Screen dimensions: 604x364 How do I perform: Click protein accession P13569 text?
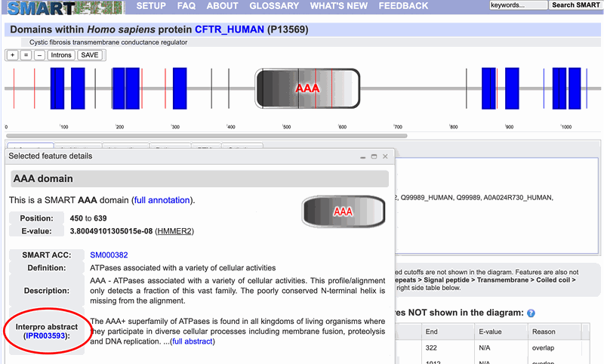click(288, 29)
